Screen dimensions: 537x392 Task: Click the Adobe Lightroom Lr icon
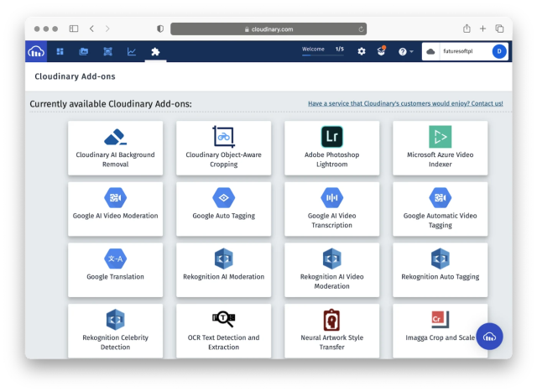click(x=332, y=136)
